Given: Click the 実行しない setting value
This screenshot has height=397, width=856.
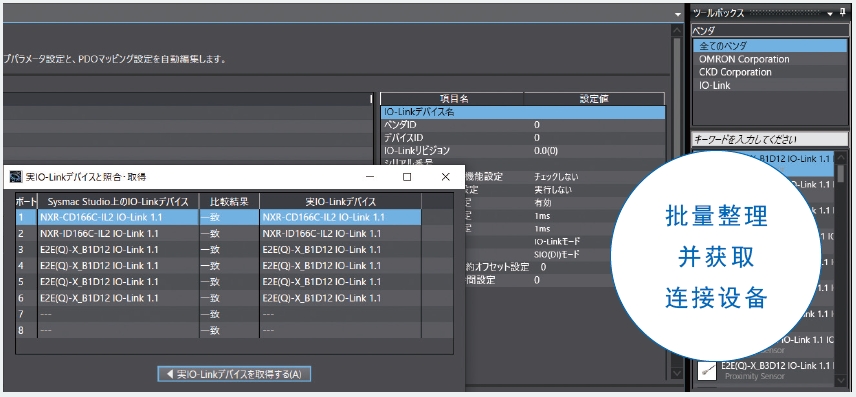Looking at the screenshot, I should [x=552, y=190].
